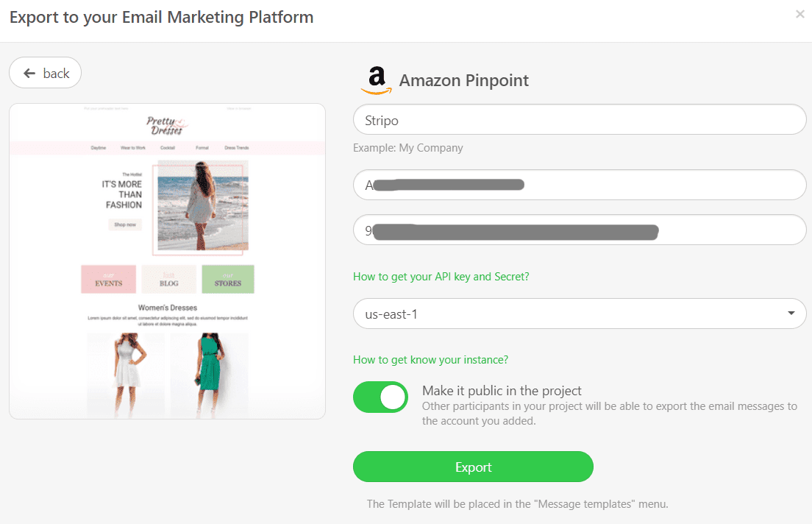The image size is (812, 524).
Task: Click the Secret key input field
Action: click(x=580, y=230)
